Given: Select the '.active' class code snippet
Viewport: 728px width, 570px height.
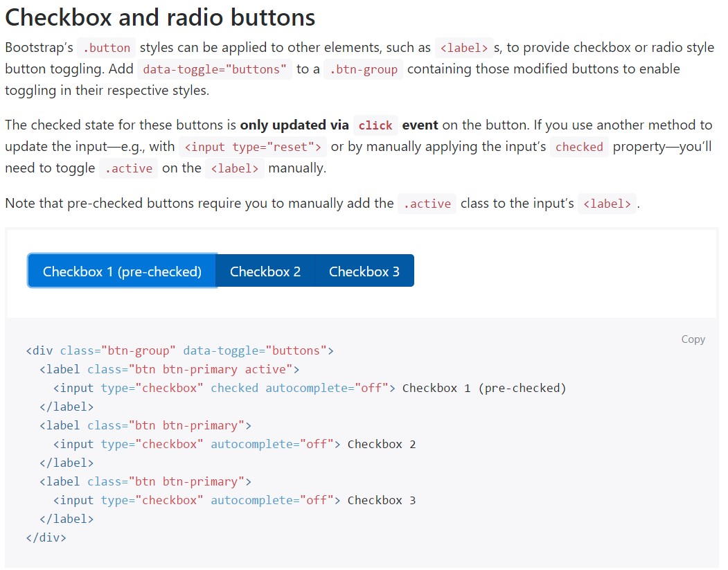Looking at the screenshot, I should pos(128,168).
